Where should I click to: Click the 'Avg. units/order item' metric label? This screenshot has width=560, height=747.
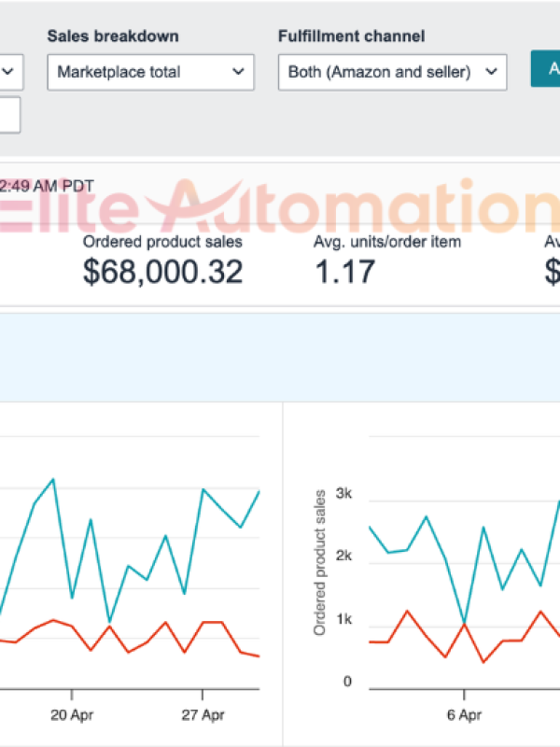pos(387,242)
